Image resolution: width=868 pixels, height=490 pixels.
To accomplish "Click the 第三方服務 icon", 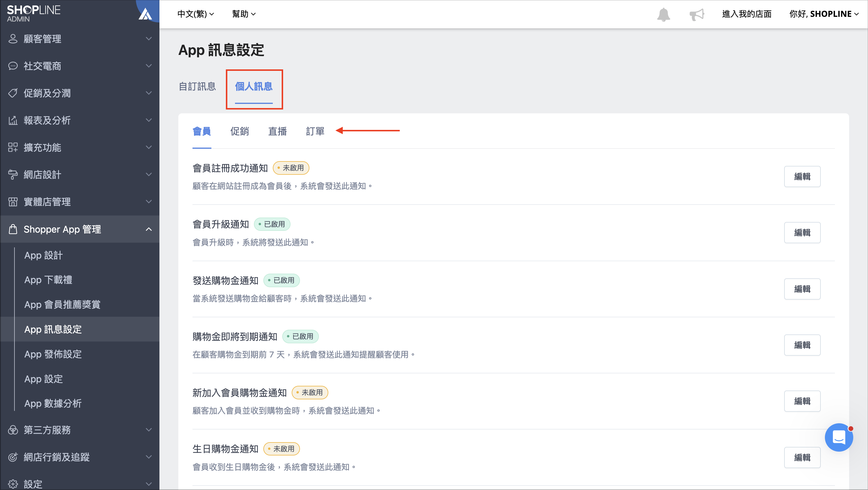I will (13, 430).
